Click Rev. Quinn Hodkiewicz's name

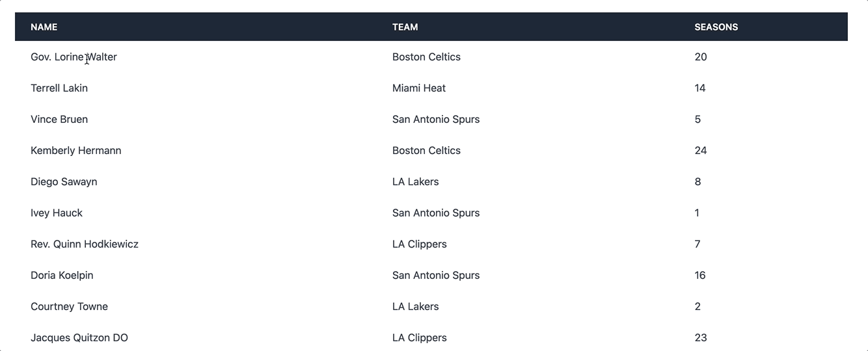click(x=85, y=244)
